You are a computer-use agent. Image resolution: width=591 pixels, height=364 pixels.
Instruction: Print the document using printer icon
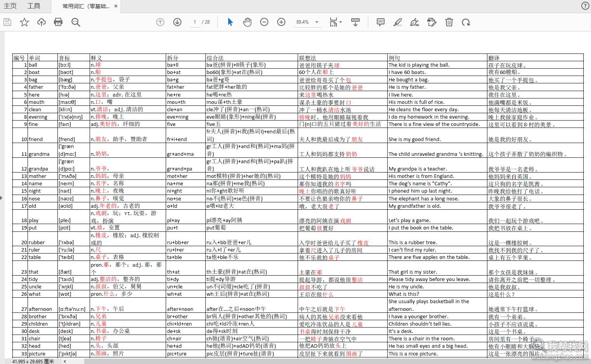coord(58,22)
